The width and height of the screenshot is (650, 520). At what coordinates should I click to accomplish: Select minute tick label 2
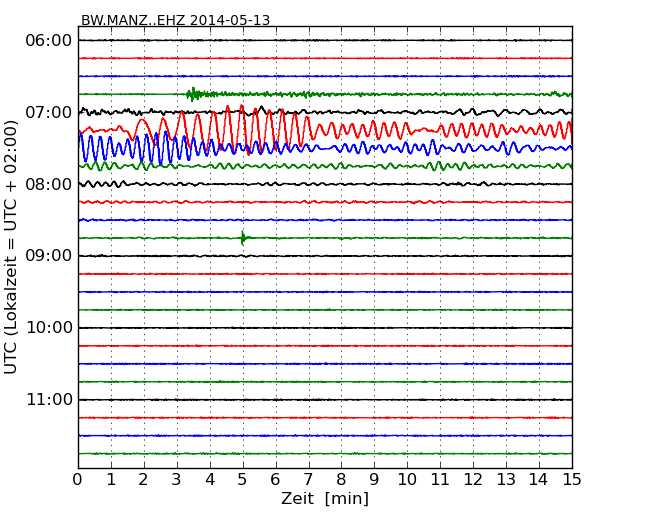(x=144, y=480)
